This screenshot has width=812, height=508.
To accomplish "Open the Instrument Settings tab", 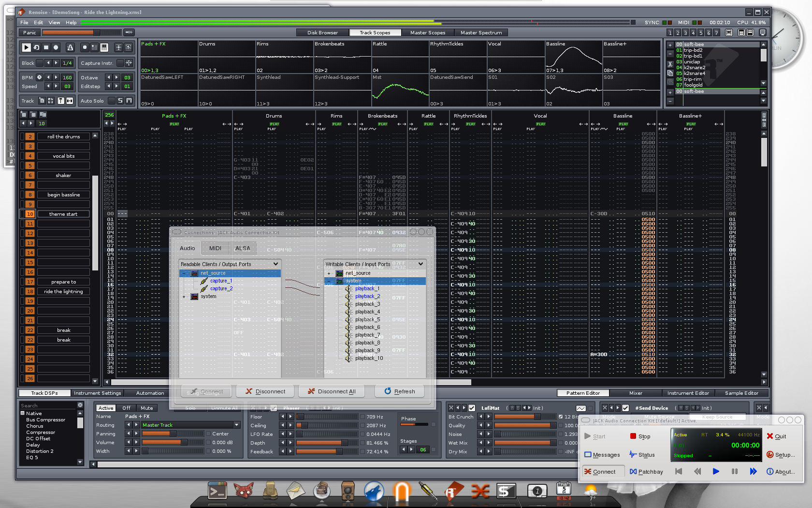I will pos(97,393).
